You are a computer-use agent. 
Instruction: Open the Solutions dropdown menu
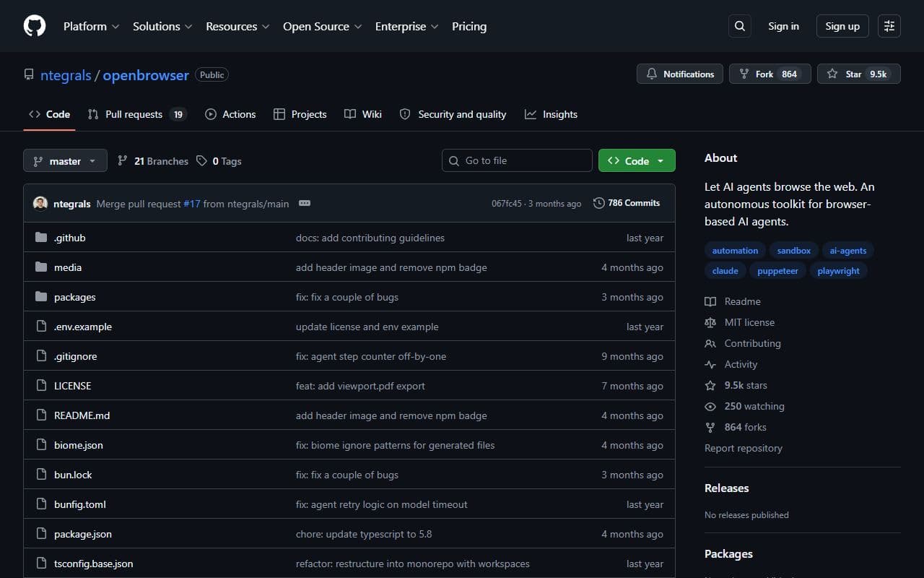pyautogui.click(x=162, y=26)
